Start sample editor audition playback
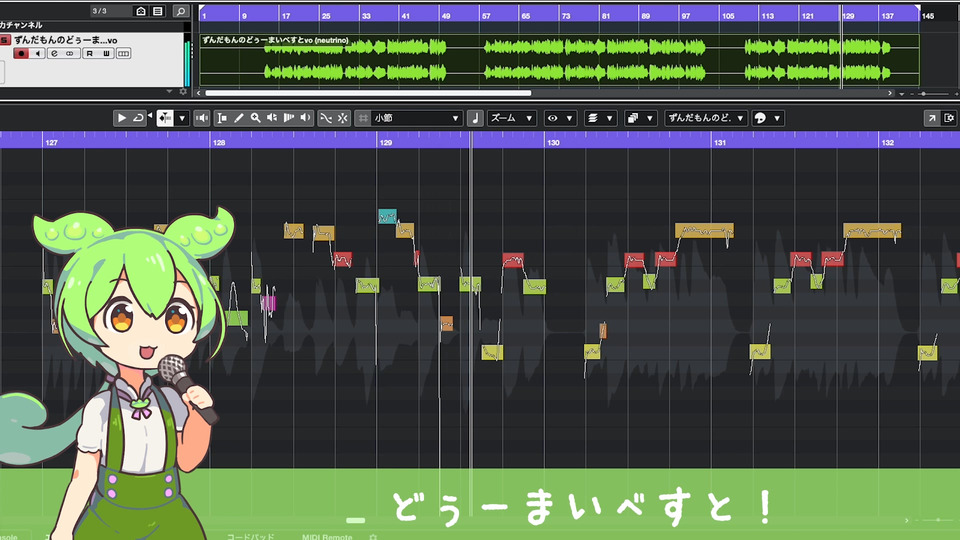The height and width of the screenshot is (540, 960). click(121, 118)
